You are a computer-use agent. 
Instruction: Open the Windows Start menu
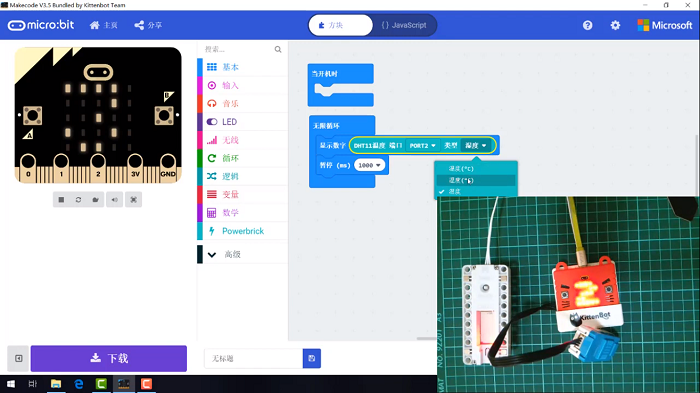11,384
